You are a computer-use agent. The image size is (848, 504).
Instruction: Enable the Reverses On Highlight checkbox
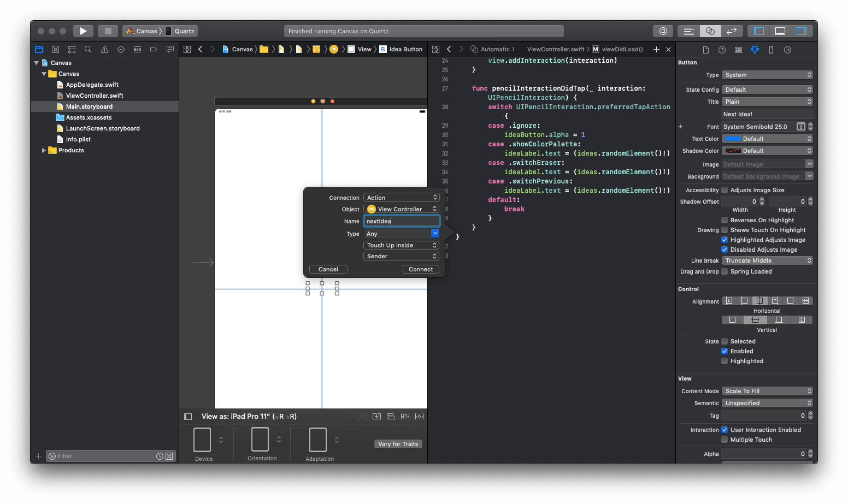pos(725,220)
